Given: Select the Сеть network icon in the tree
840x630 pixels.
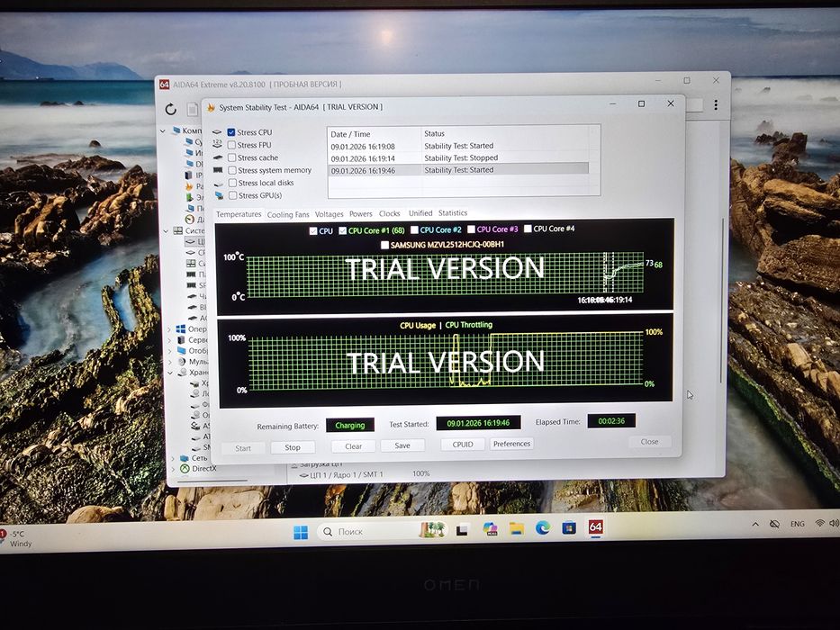Looking at the screenshot, I should click(185, 458).
